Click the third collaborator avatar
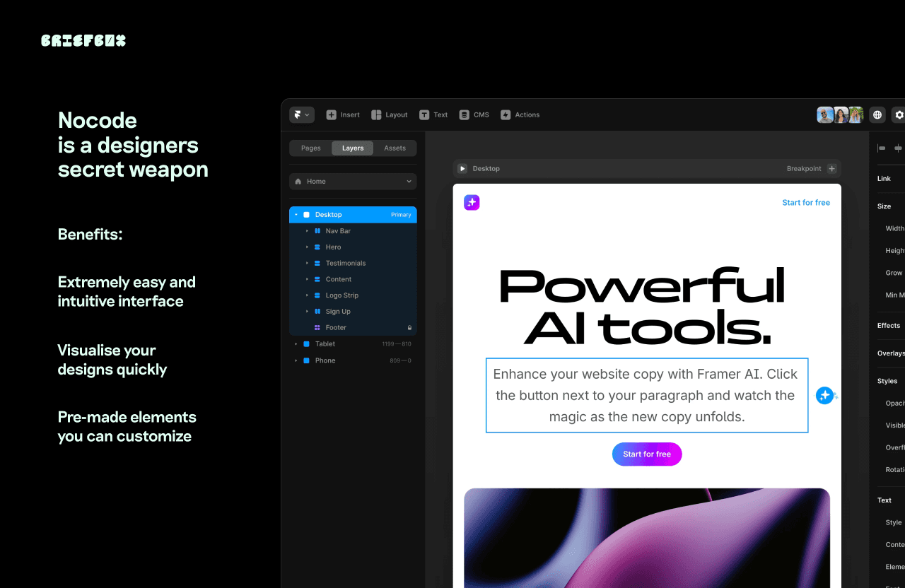905x588 pixels. click(x=856, y=114)
